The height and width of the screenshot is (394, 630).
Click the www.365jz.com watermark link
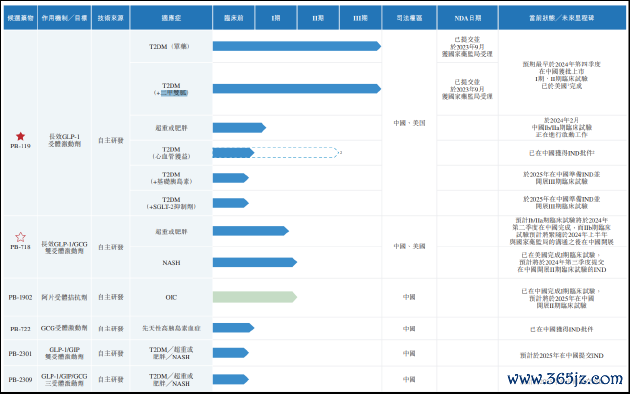coord(565,378)
